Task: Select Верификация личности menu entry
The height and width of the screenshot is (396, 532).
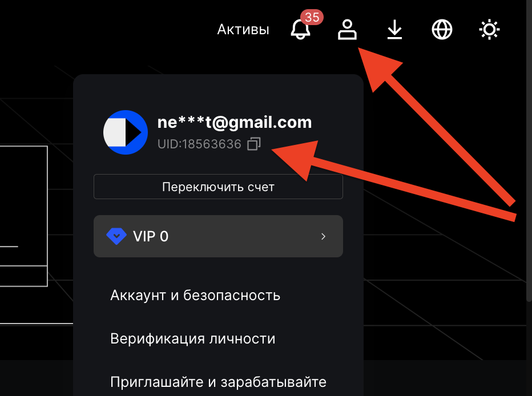Action: (x=193, y=339)
